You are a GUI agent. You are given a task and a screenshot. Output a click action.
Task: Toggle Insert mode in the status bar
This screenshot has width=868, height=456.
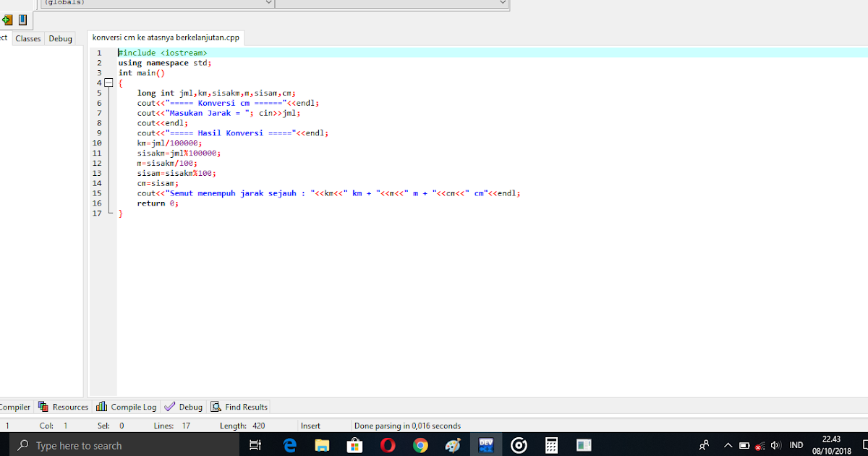311,425
